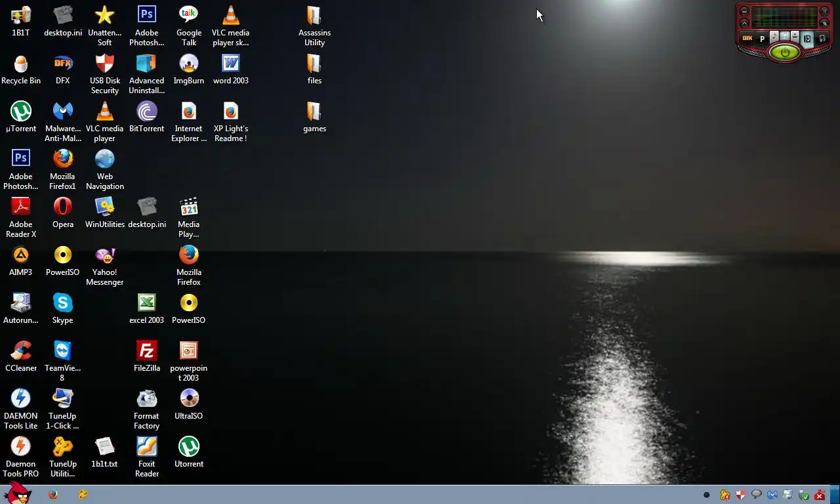Select the ImgBurn shortcut
Image resolution: width=840 pixels, height=504 pixels.
click(x=189, y=70)
